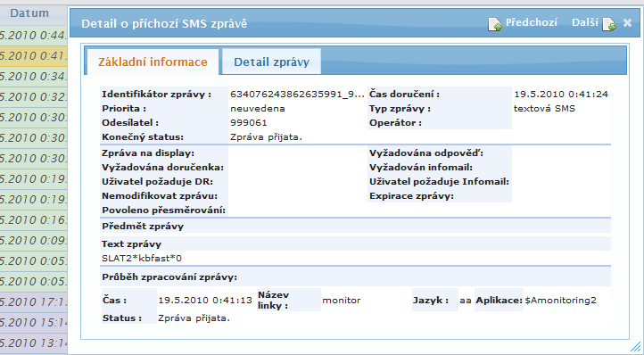Click the Identifikátor zprávy label
644x355 pixels.
(156, 95)
